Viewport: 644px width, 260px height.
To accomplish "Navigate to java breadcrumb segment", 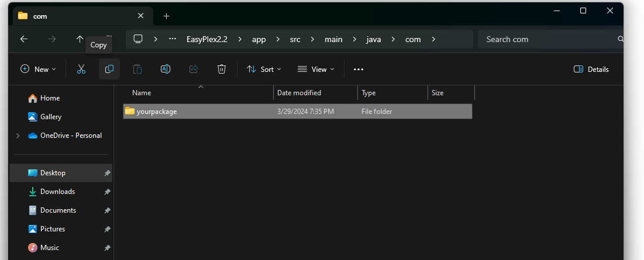I will [x=373, y=39].
